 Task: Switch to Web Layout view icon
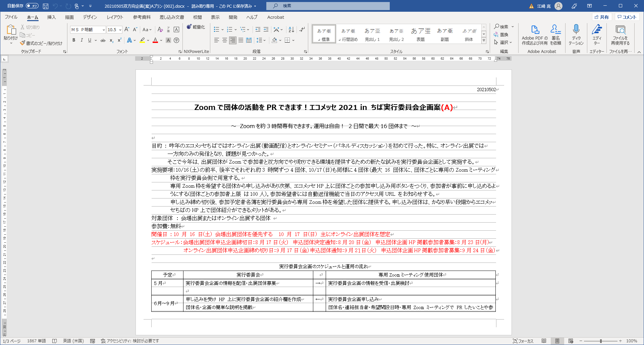coord(571,341)
